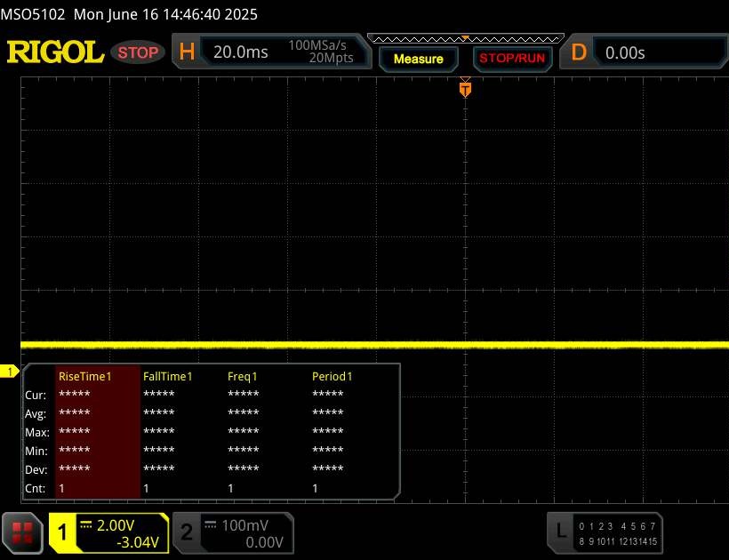
Task: Select the Period1 measurement header
Action: click(332, 377)
